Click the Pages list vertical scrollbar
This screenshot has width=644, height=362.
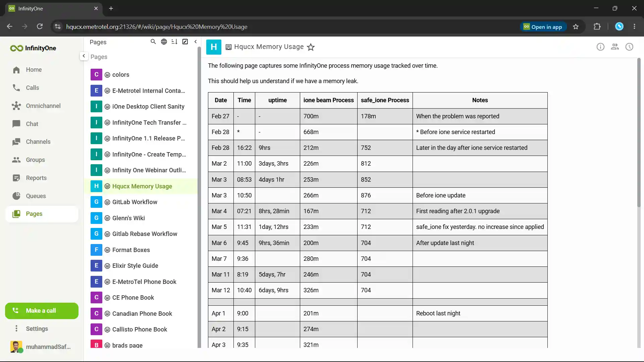199,198
